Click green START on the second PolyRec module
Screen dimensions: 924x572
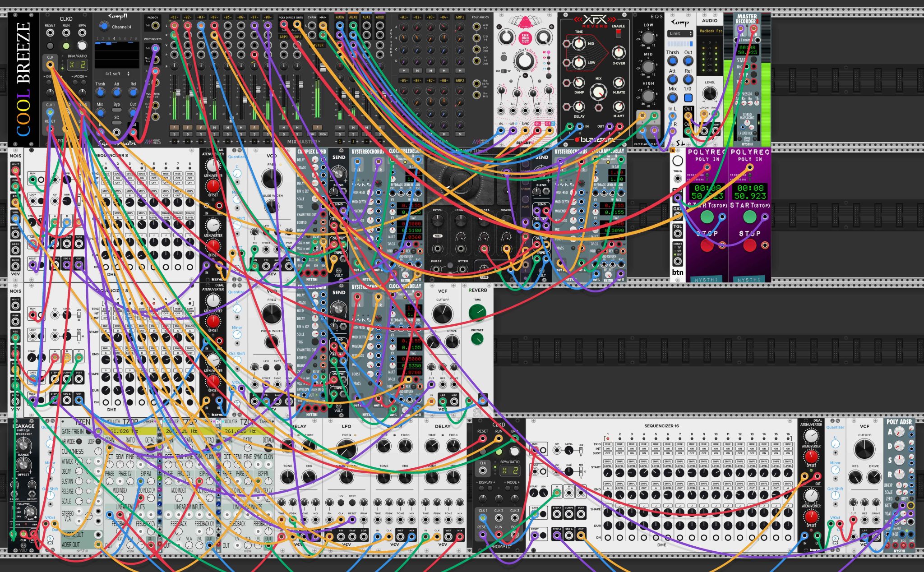749,217
